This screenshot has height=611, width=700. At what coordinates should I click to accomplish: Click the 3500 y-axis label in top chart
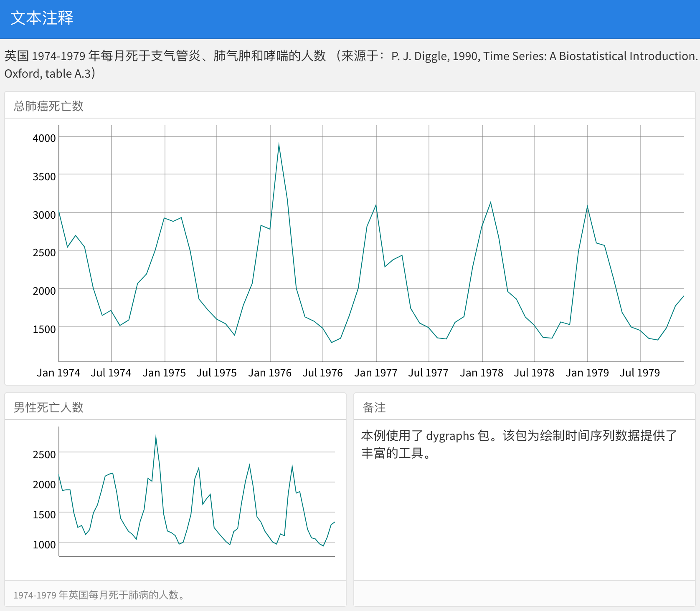44,177
